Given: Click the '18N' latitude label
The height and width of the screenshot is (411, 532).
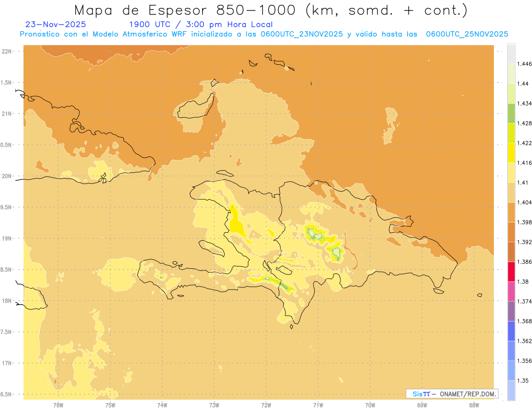Looking at the screenshot, I should click(8, 301).
